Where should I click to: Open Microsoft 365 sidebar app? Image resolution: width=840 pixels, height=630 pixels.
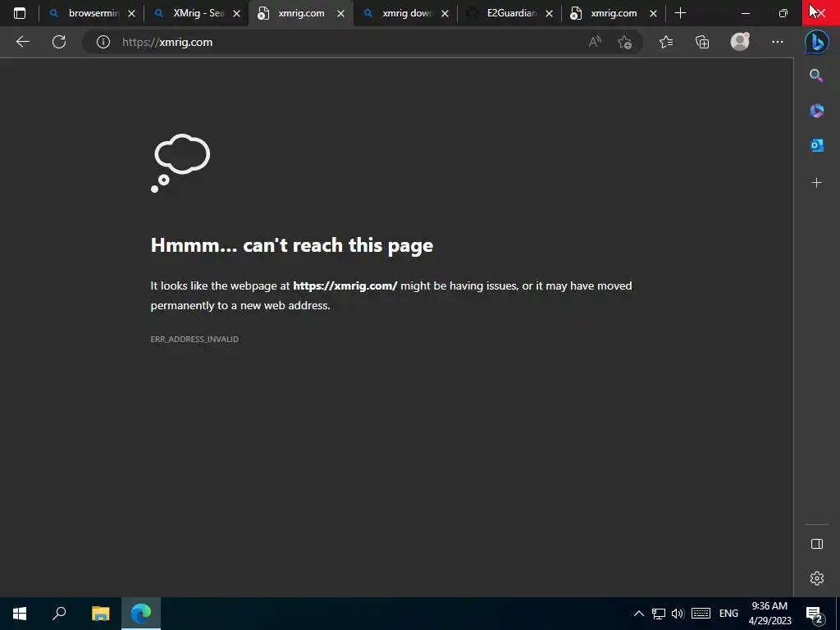point(816,111)
